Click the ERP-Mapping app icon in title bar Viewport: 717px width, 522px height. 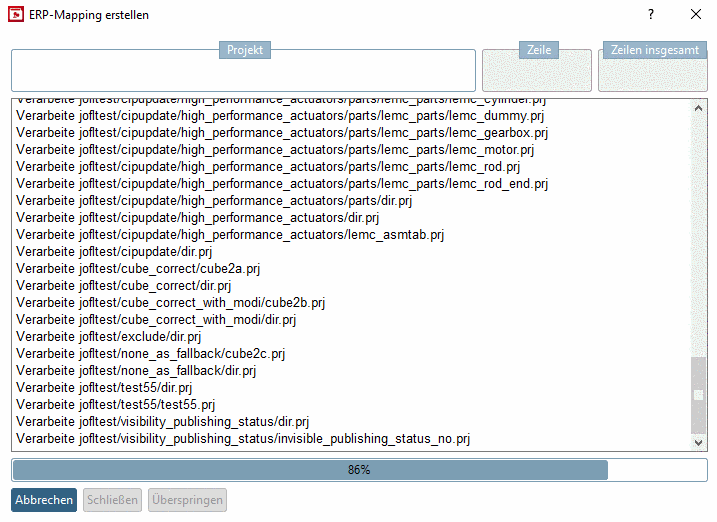coord(16,15)
